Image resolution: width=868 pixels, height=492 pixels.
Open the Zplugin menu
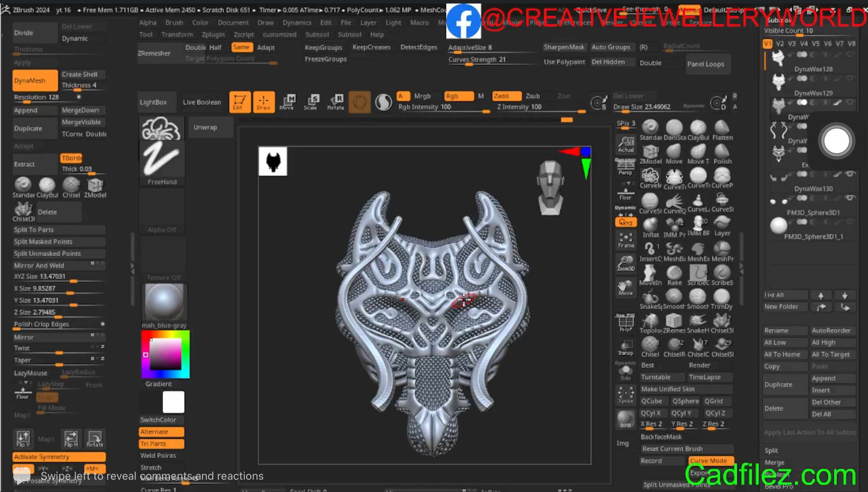(x=213, y=34)
